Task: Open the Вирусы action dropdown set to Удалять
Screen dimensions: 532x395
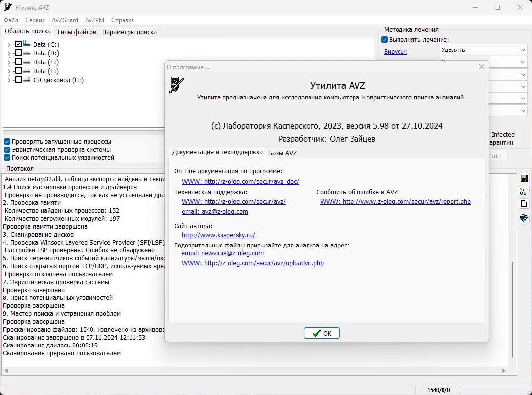Action: (483, 50)
